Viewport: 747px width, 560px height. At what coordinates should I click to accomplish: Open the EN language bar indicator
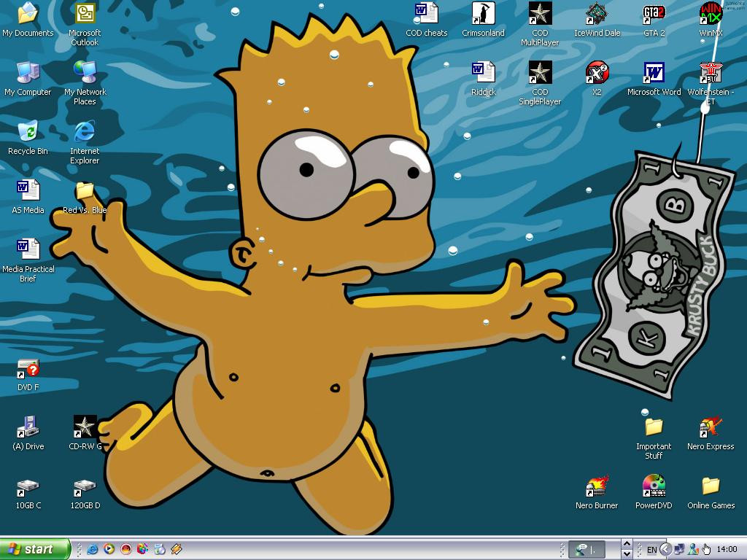(x=651, y=550)
